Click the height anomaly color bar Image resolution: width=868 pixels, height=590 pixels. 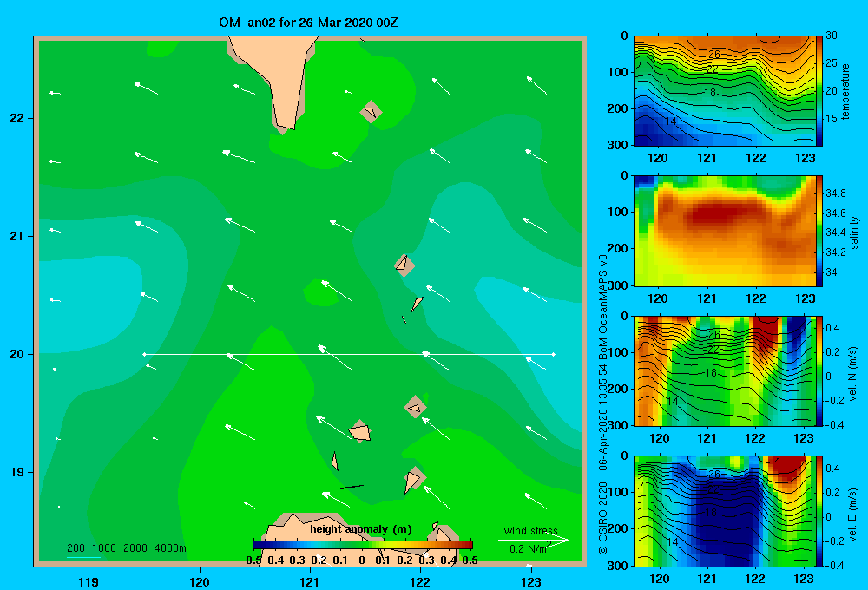coord(363,544)
